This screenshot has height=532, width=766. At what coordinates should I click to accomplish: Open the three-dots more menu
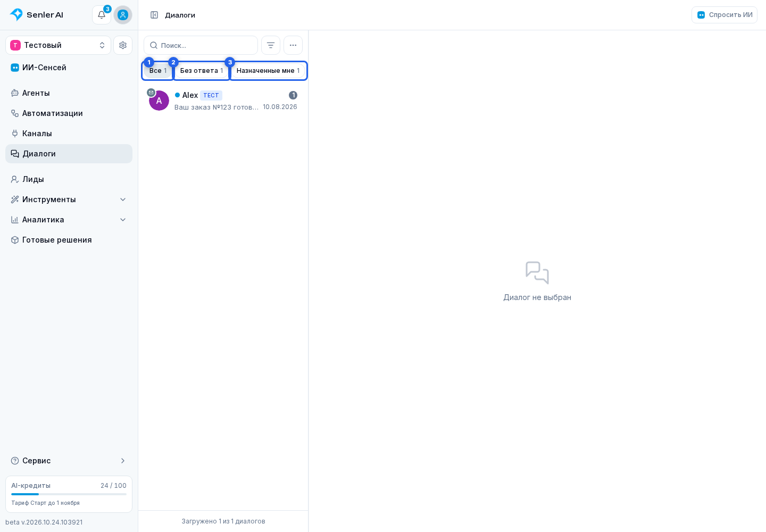[x=293, y=45]
